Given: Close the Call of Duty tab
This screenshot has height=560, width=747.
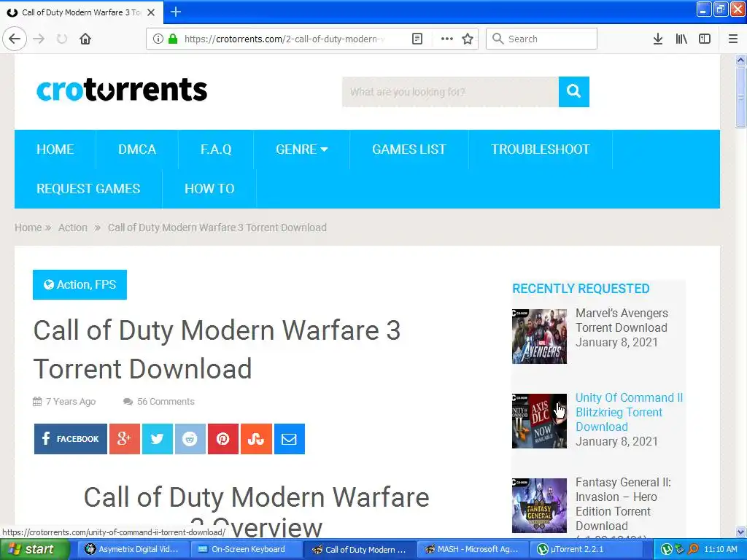Looking at the screenshot, I should click(151, 12).
